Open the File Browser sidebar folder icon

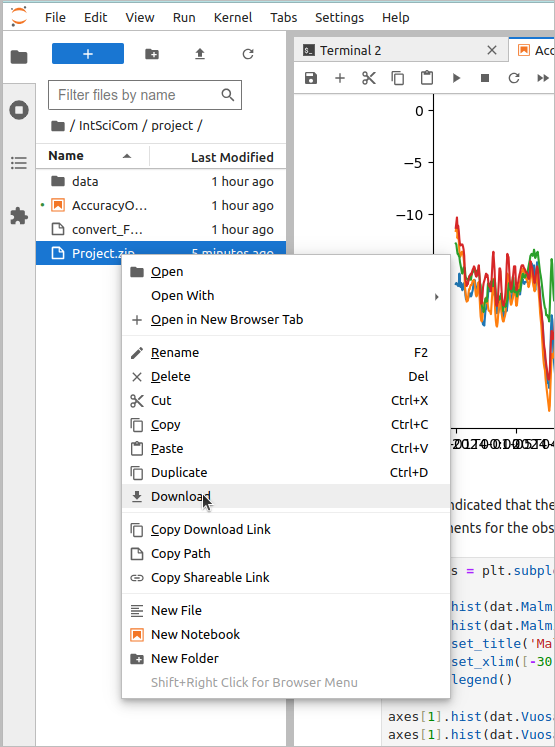click(19, 57)
